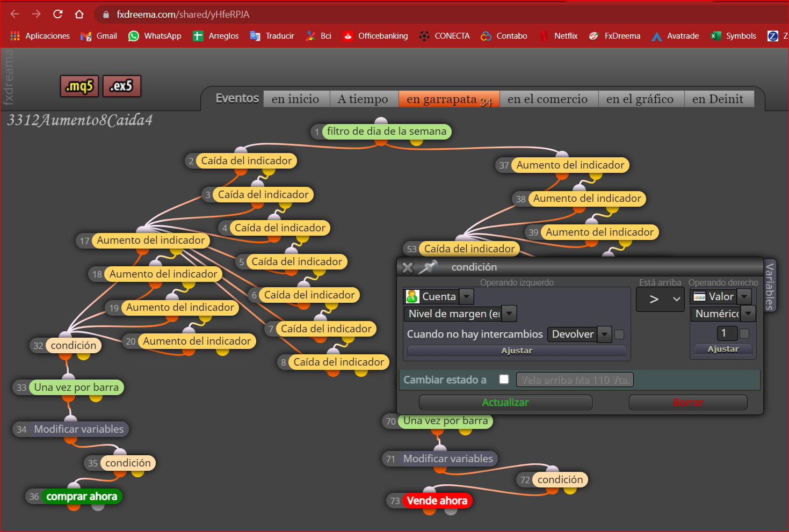Expand the Valor dropdown arrow

(744, 296)
